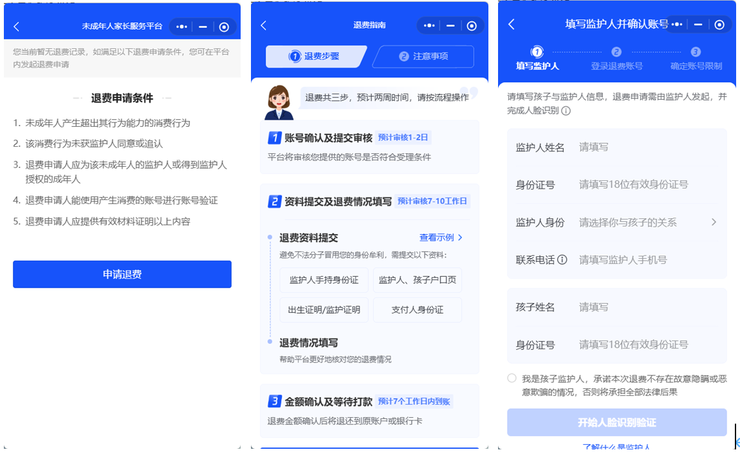Go back from 未成年人家长服务平台 screen
740x461 pixels.
17,27
